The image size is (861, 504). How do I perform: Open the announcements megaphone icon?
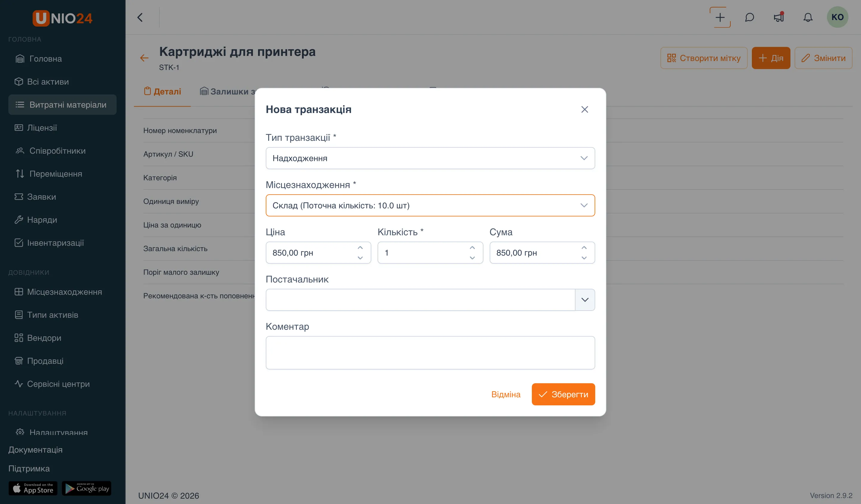click(x=779, y=17)
